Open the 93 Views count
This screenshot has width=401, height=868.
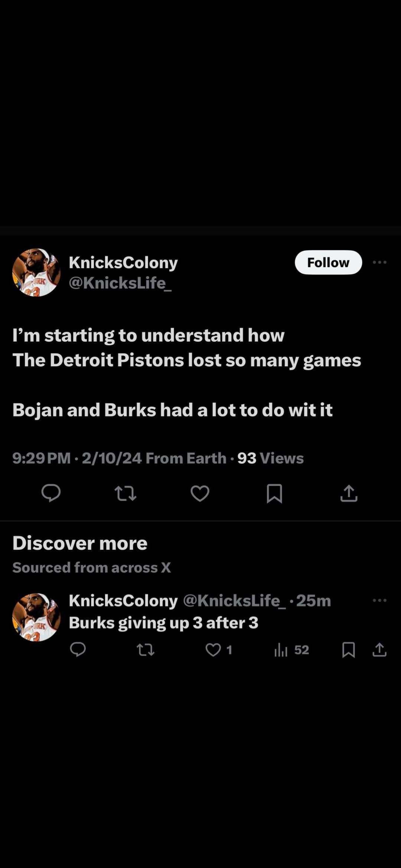[270, 458]
